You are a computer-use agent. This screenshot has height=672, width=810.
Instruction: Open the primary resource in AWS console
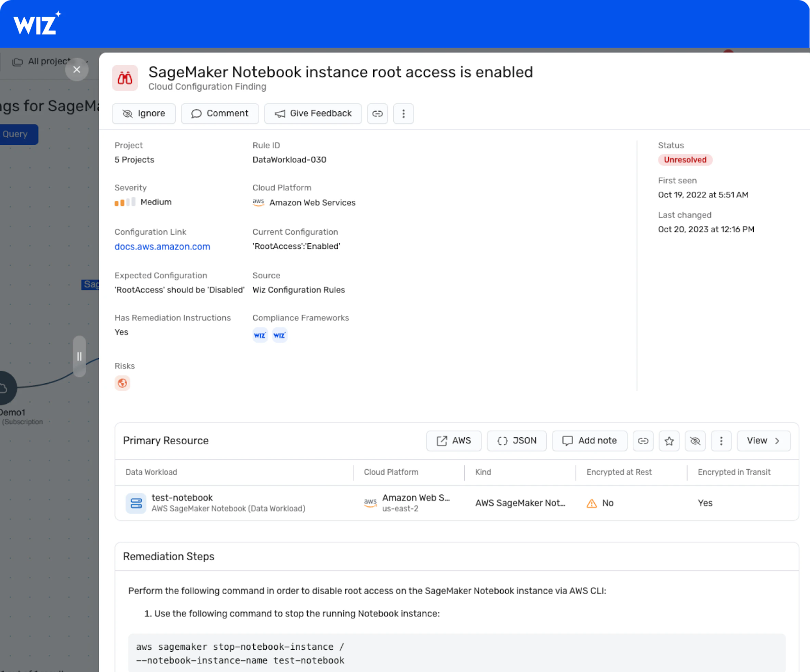454,441
